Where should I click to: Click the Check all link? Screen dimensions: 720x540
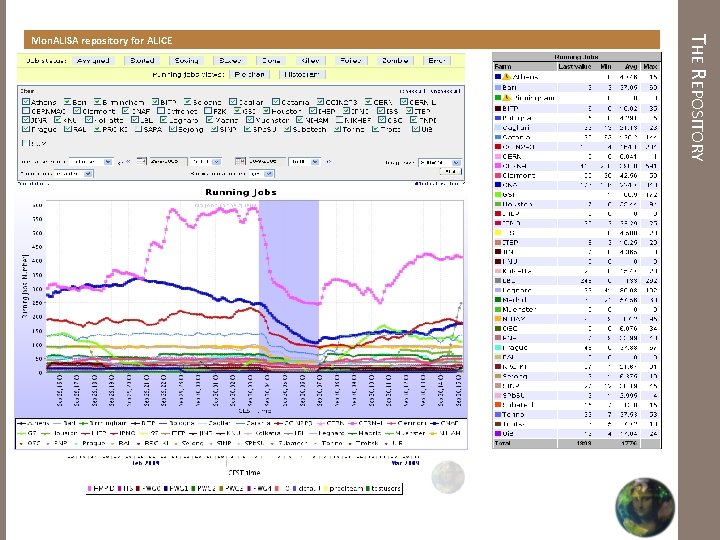[x=413, y=91]
